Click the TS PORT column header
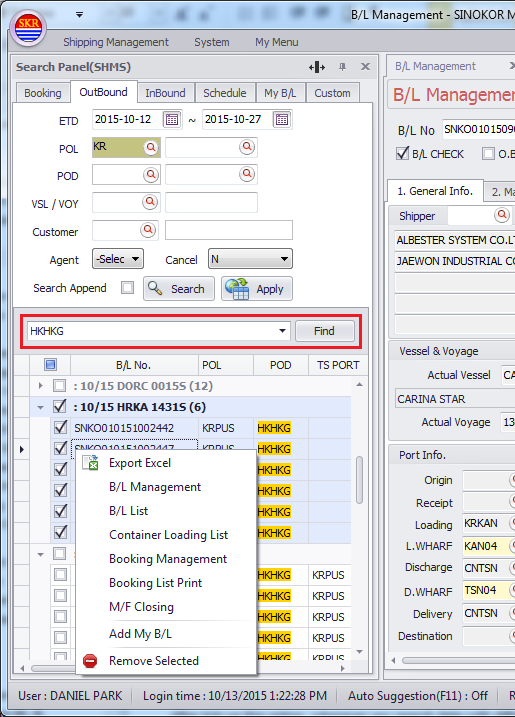The image size is (515, 717). click(x=338, y=365)
